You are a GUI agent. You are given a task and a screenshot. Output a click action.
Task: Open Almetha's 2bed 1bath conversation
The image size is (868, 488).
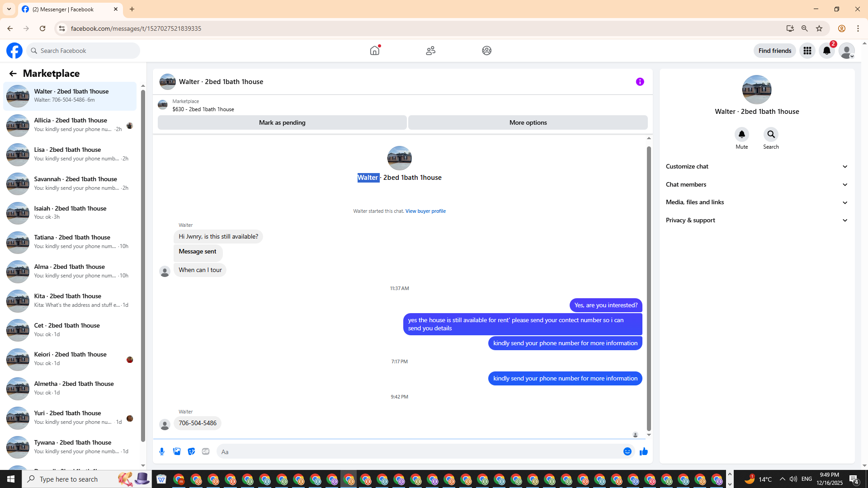click(70, 389)
